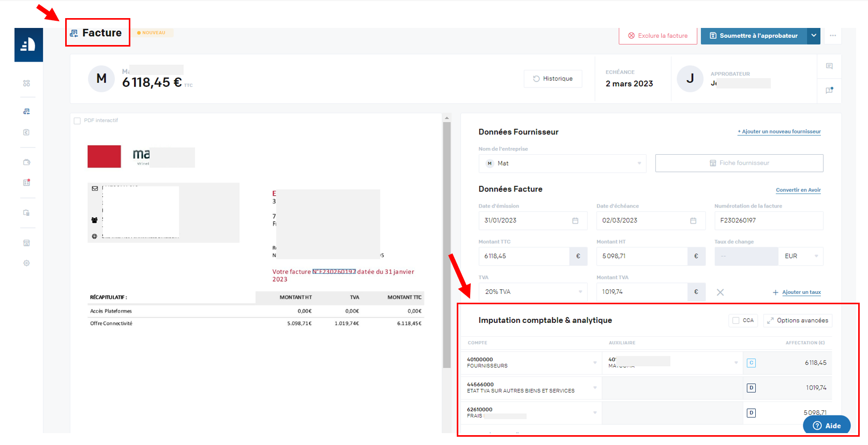Open the dashboard grid icon in the sidebar

(26, 83)
